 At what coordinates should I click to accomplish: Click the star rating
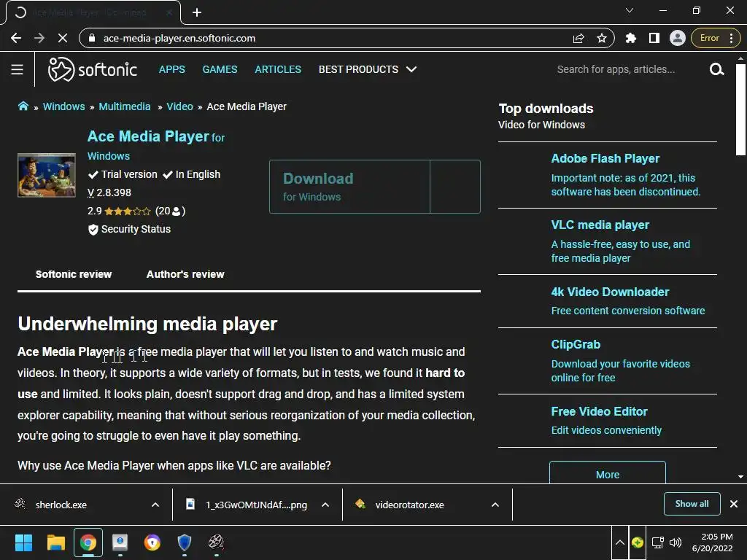pos(127,211)
